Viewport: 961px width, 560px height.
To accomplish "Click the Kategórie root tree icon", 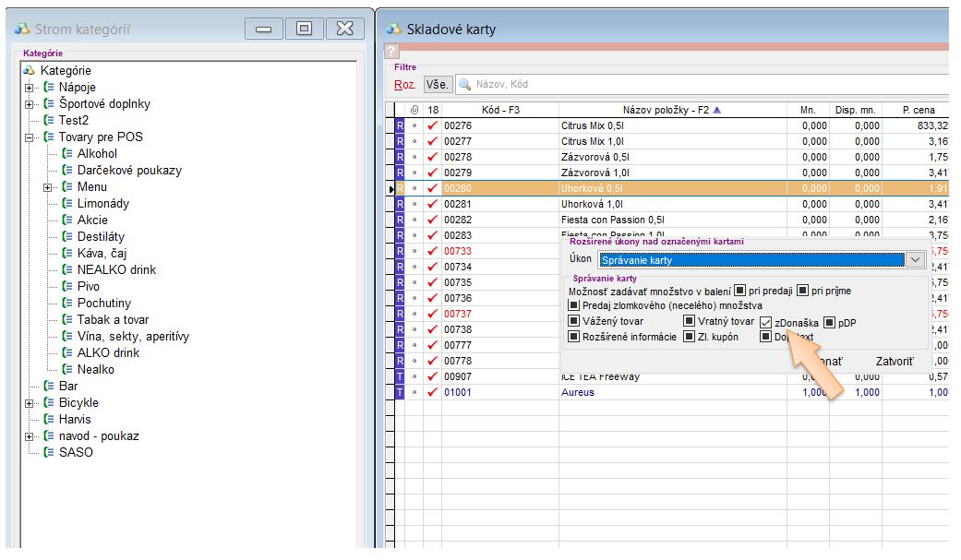I will (30, 71).
